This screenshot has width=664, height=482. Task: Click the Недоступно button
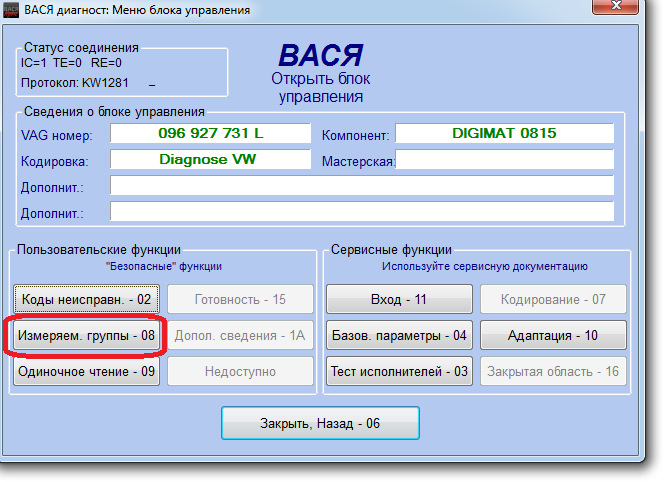(240, 371)
